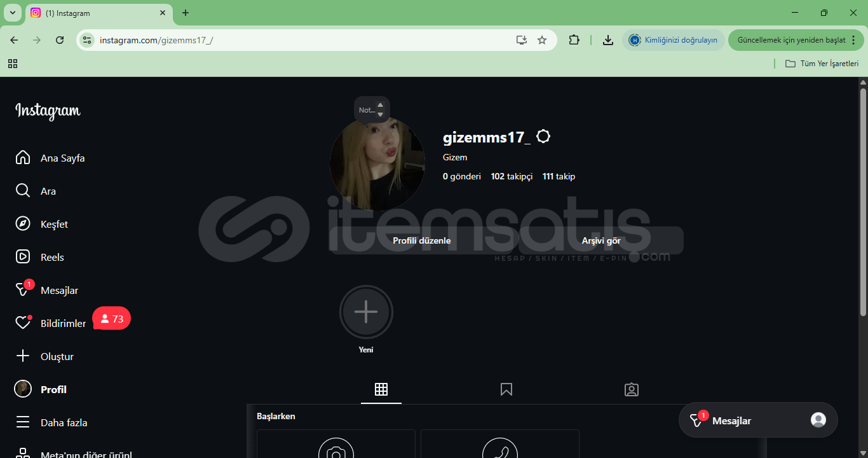Open Chrome downloads
Viewport: 868px width, 458px height.
608,40
